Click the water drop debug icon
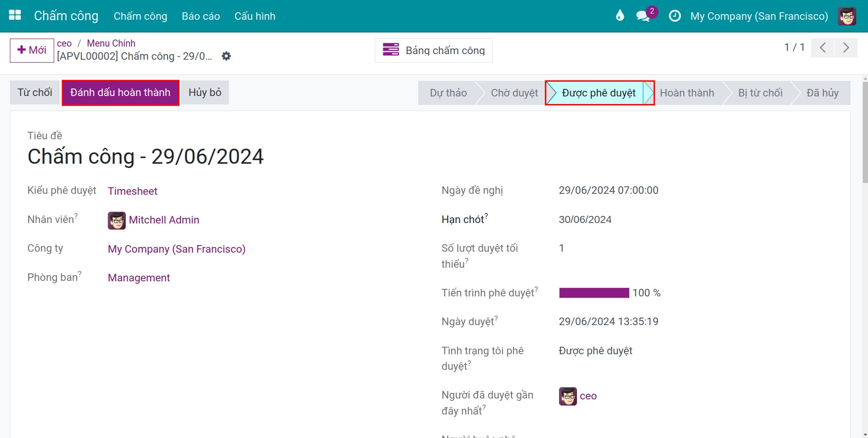The width and height of the screenshot is (868, 438). 620,16
